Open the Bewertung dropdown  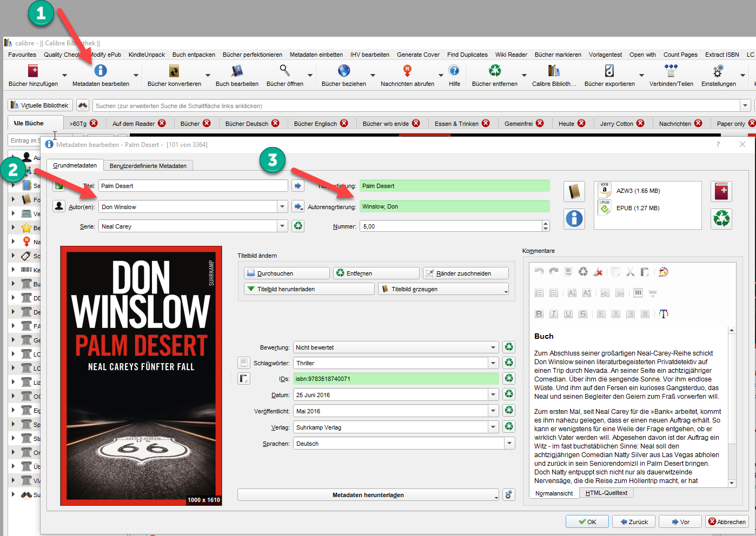pyautogui.click(x=493, y=347)
